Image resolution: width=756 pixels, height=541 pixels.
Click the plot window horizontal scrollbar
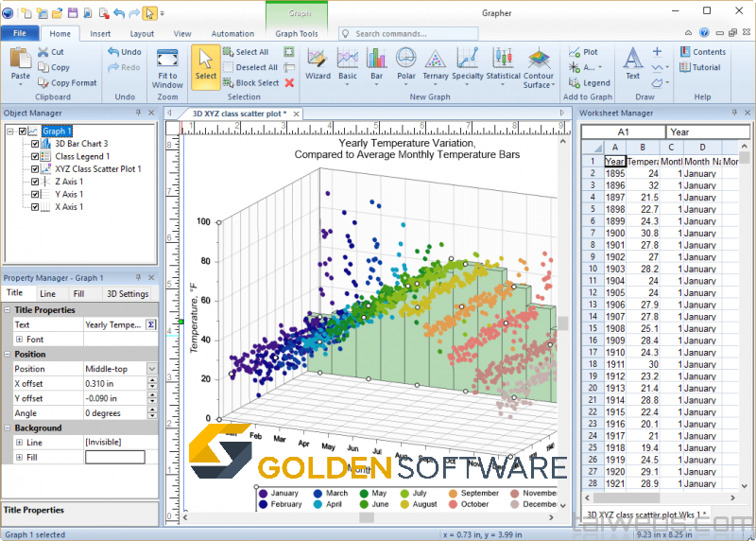(367, 517)
